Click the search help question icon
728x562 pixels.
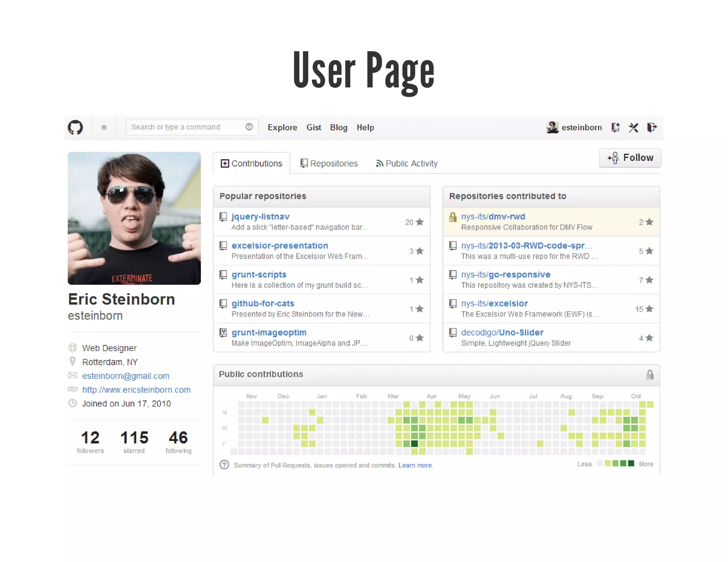click(249, 127)
